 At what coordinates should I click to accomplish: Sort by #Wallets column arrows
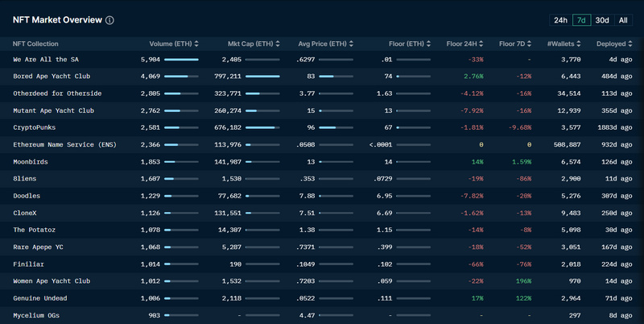pos(578,44)
